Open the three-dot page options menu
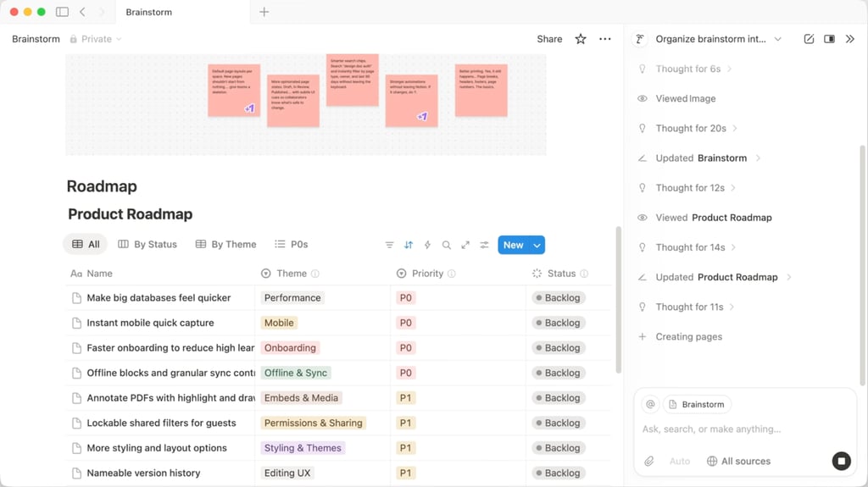868x487 pixels. (x=605, y=39)
